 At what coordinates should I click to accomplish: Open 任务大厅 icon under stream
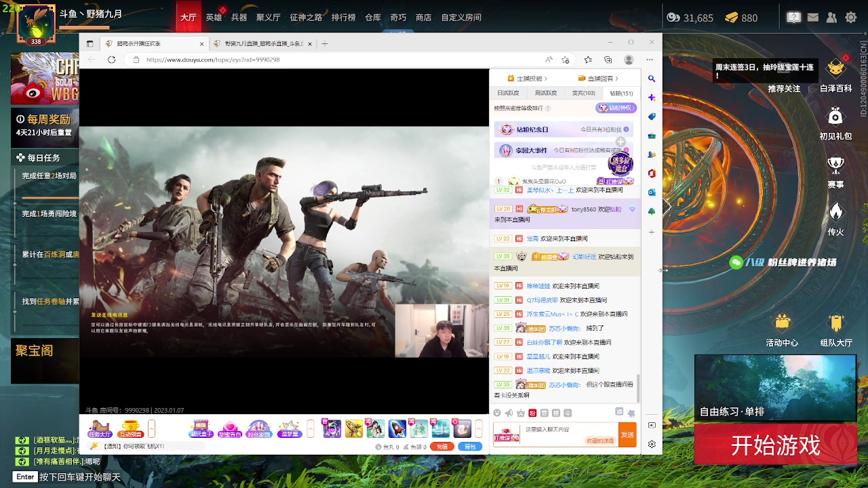100,429
